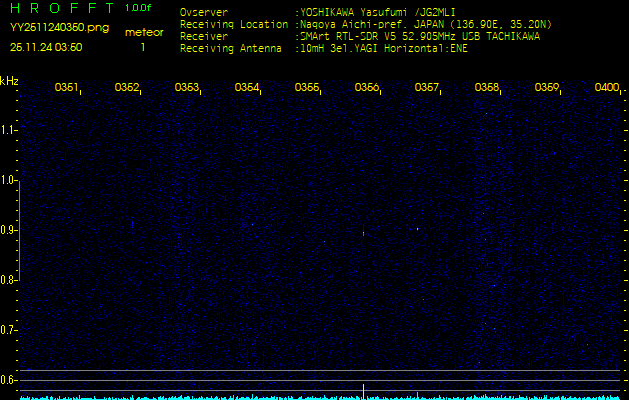629x400 pixels.
Task: Click the kHz axis unit label
Action: [9, 81]
